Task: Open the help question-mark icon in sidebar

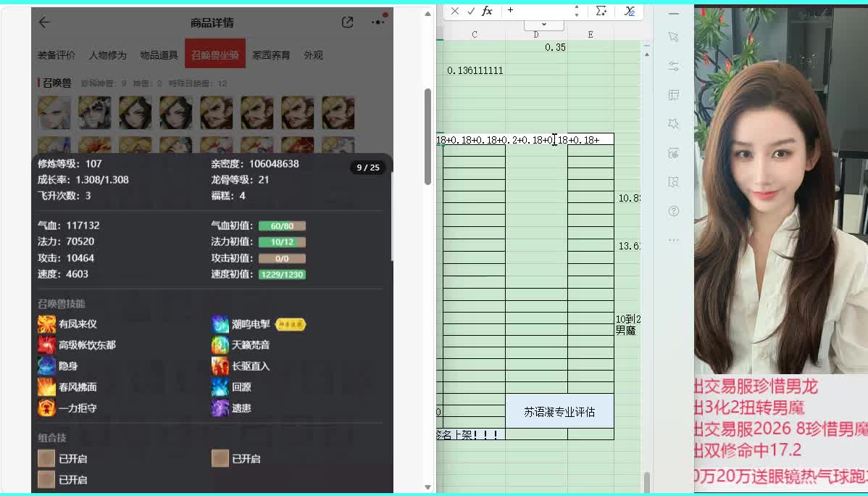Action: click(674, 210)
